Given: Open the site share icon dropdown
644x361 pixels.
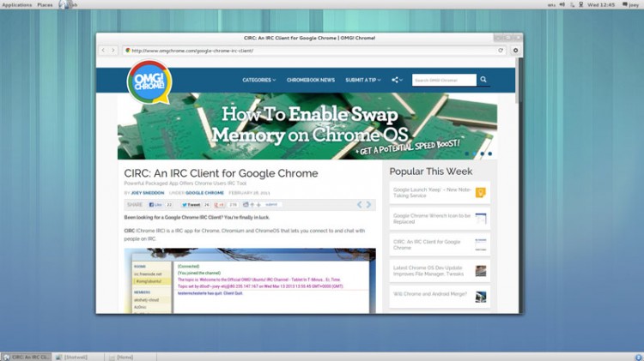Looking at the screenshot, I should [x=397, y=80].
